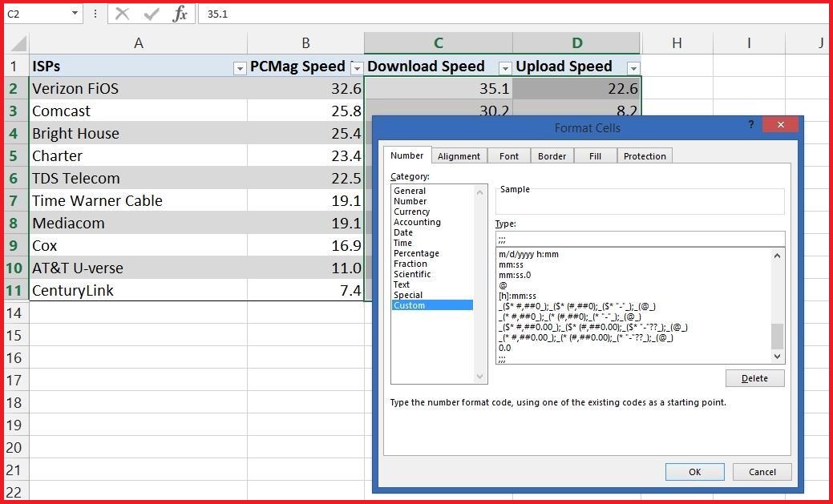The width and height of the screenshot is (833, 504).
Task: Click the Cancel X icon in formula bar
Action: 122,14
